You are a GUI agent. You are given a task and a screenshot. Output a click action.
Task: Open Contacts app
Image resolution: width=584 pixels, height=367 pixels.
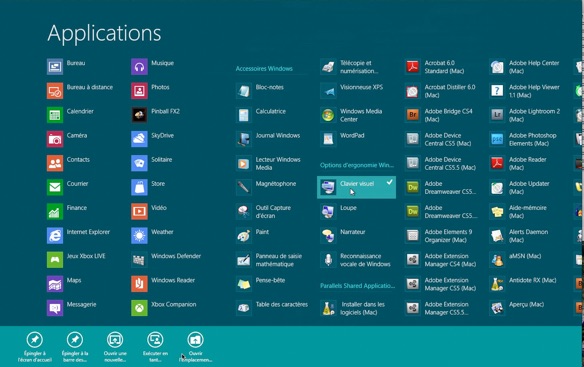coord(68,163)
